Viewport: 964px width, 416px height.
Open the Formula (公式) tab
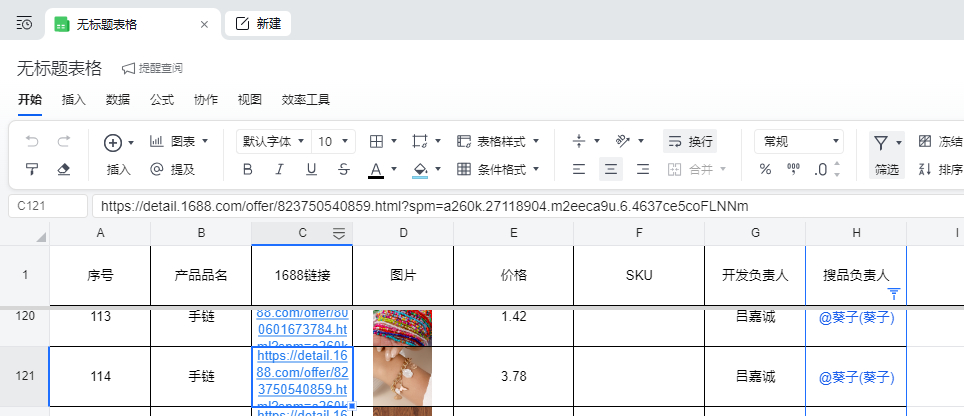pos(162,100)
